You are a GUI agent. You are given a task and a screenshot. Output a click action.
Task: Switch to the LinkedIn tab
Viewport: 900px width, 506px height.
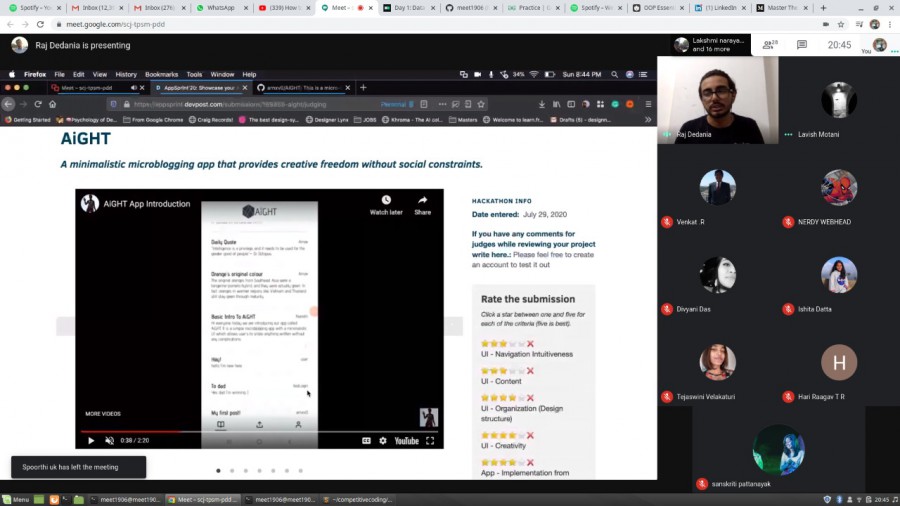click(717, 7)
